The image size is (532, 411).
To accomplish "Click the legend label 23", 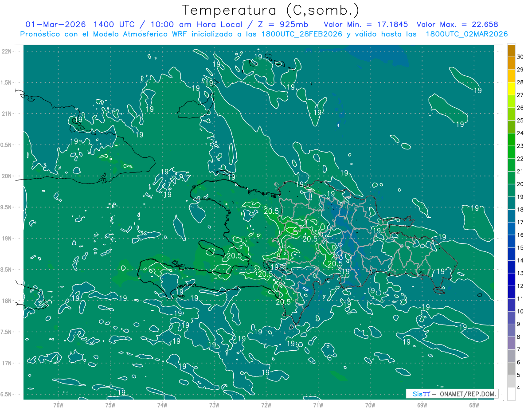I will pos(520,146).
